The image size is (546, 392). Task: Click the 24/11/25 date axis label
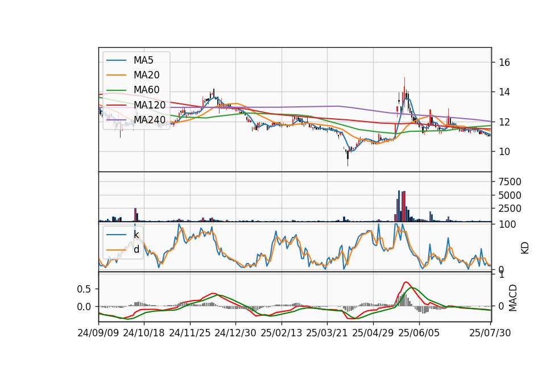click(190, 333)
